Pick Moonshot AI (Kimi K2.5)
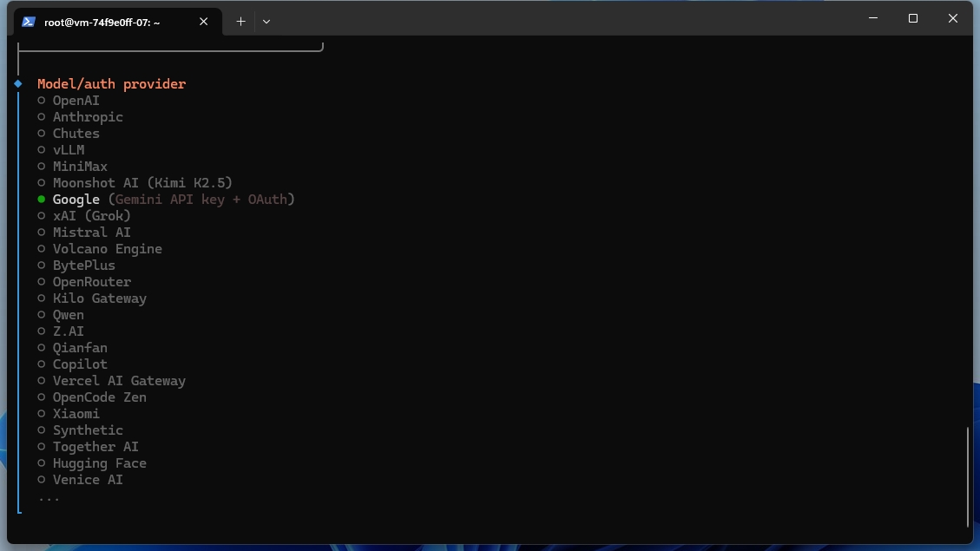Viewport: 980px width, 551px height. pos(142,182)
